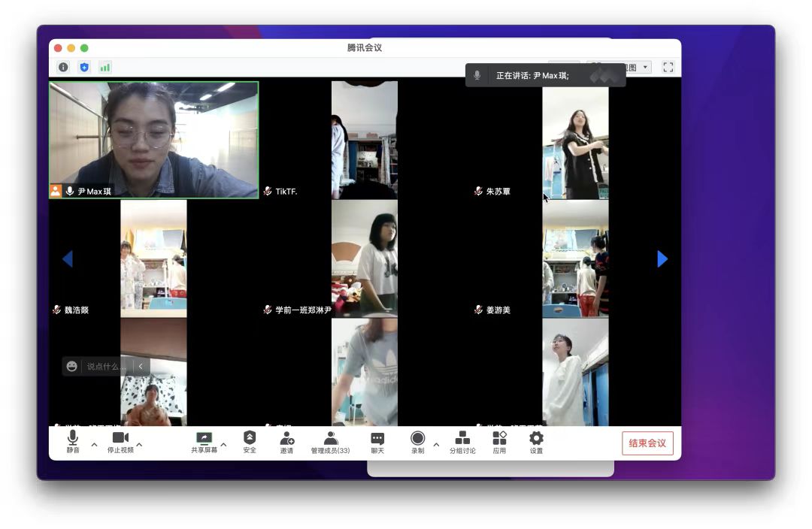Open 设置 settings gear
Screen dimensions: 812x529
536,442
